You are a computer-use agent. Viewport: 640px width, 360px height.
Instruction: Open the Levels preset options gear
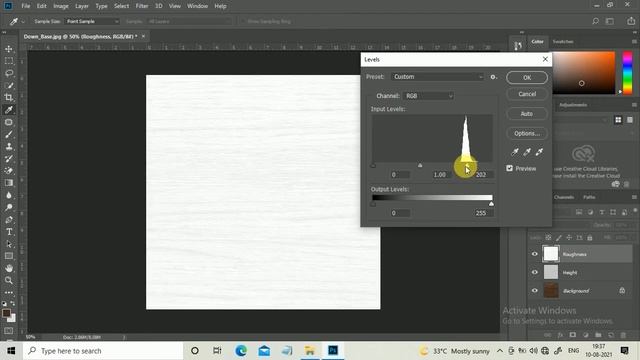click(493, 77)
